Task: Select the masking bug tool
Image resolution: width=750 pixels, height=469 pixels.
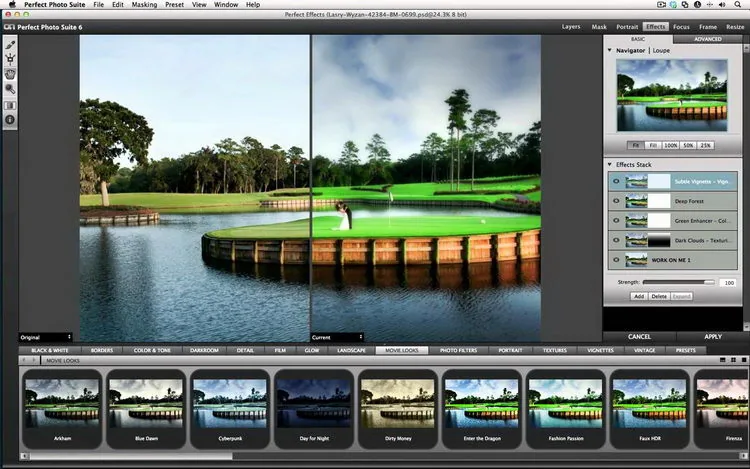Action: [x=10, y=59]
